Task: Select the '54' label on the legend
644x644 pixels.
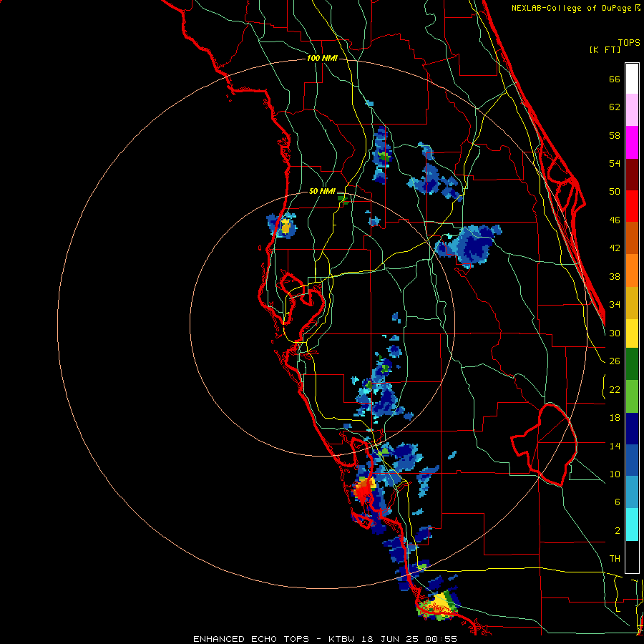Action: pos(615,163)
